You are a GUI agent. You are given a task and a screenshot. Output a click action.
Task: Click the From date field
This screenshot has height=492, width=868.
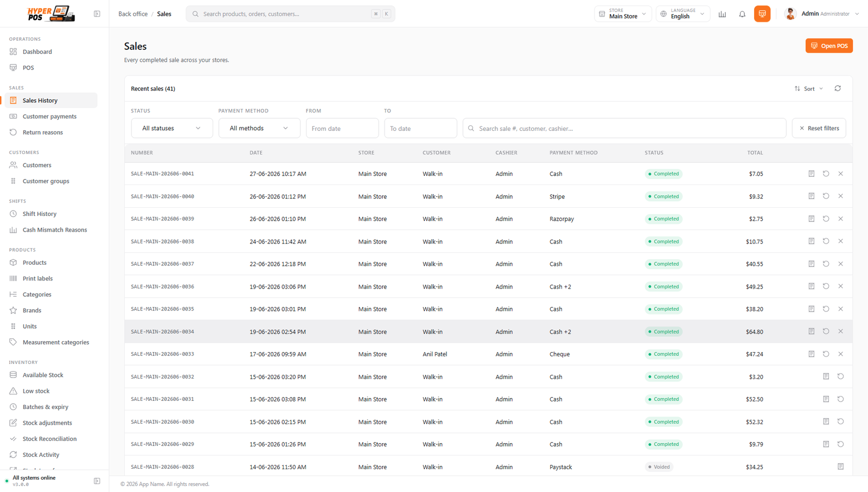[x=342, y=129]
